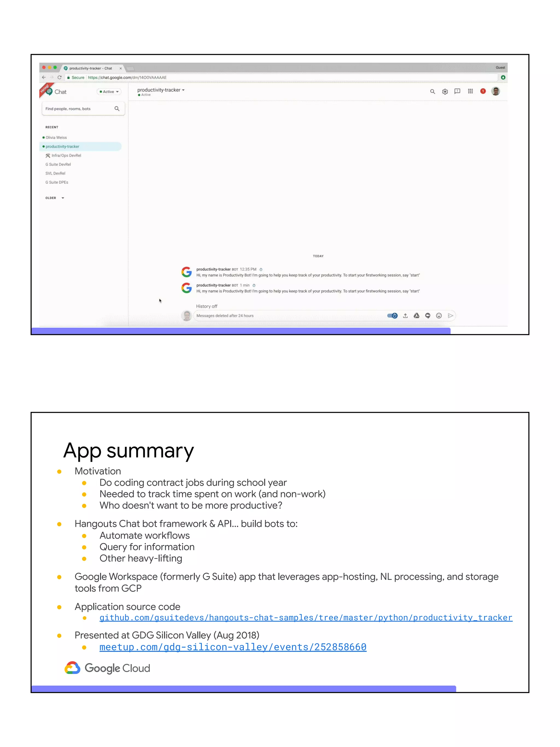Click the Find people, rooms, bots field

(x=83, y=109)
